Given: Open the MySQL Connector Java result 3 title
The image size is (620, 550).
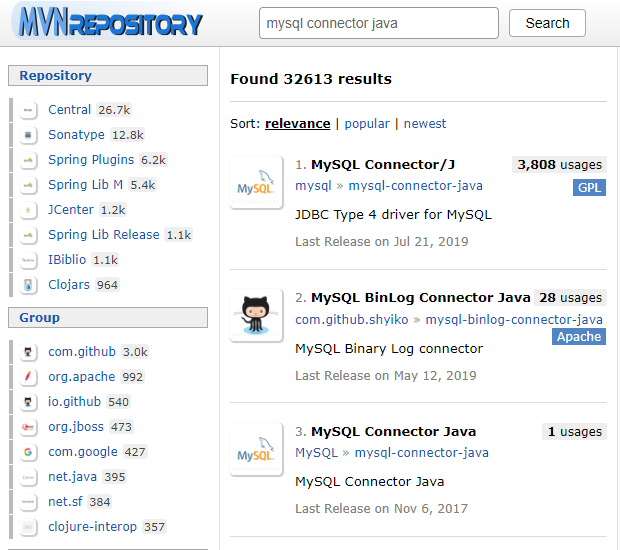Looking at the screenshot, I should click(393, 431).
